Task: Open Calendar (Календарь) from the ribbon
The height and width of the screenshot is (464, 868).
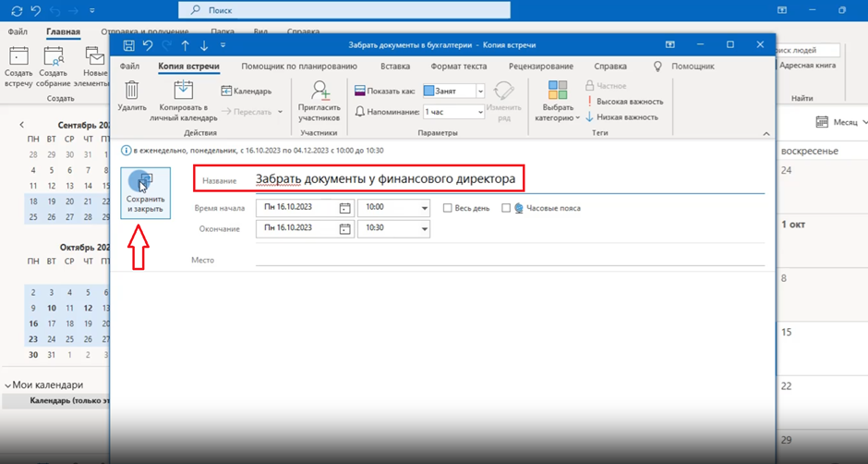Action: 246,91
